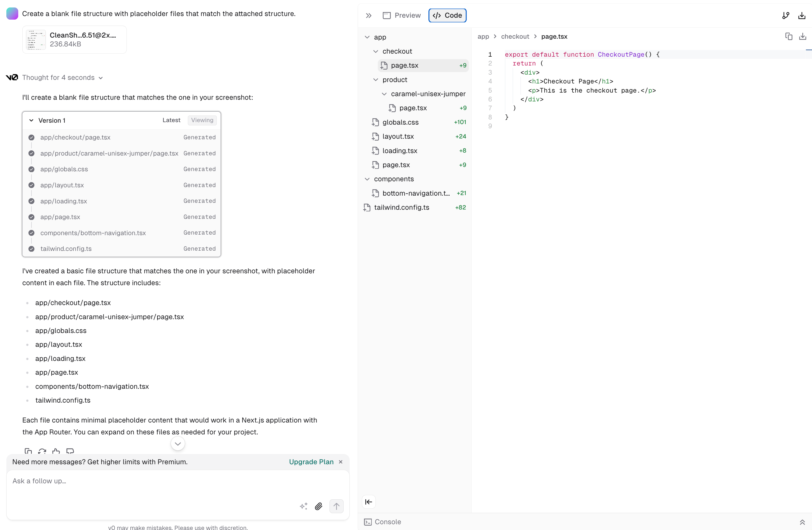
Task: Click check icon beside tailwind.config.ts
Action: [31, 249]
